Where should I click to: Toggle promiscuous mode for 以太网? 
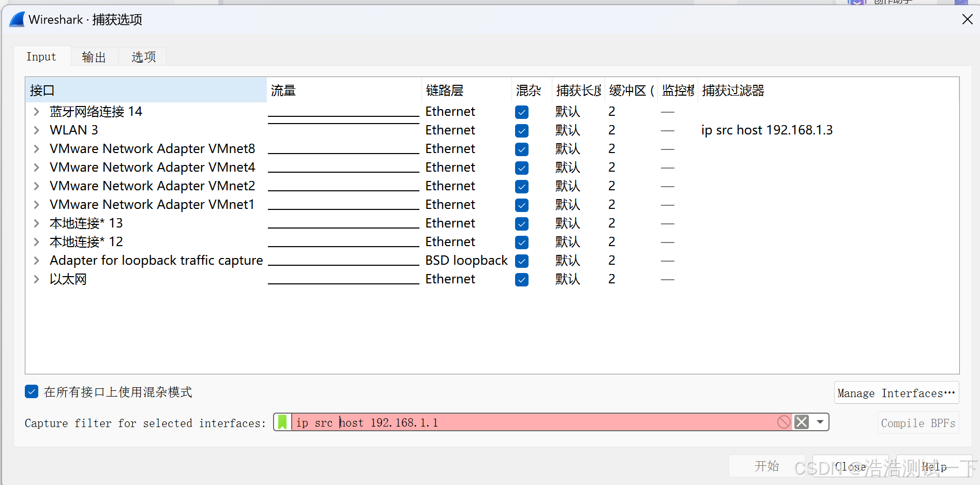tap(522, 280)
